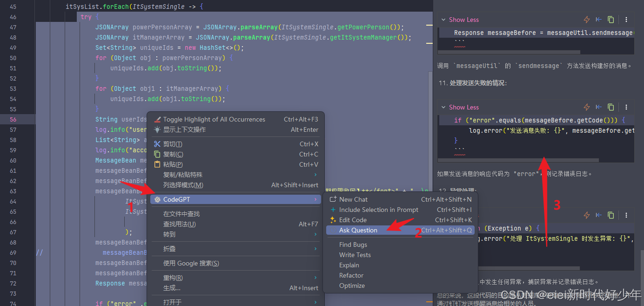The width and height of the screenshot is (644, 306).
Task: Copy the error.equals code block with its copy icon
Action: [611, 107]
